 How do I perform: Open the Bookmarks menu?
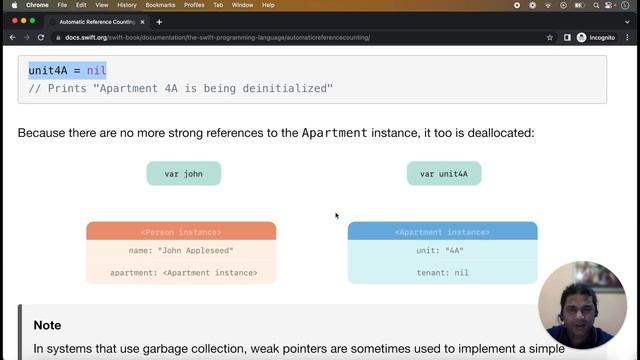pos(160,5)
